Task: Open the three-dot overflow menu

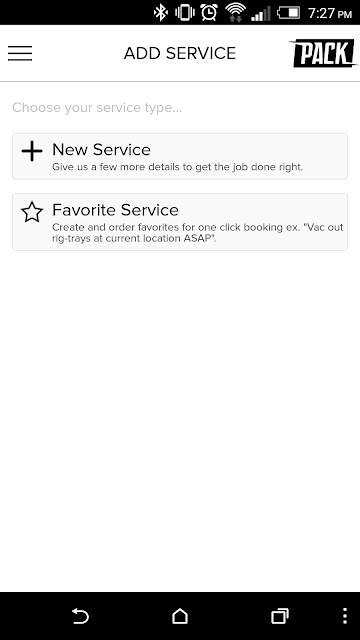Action: click(x=345, y=616)
